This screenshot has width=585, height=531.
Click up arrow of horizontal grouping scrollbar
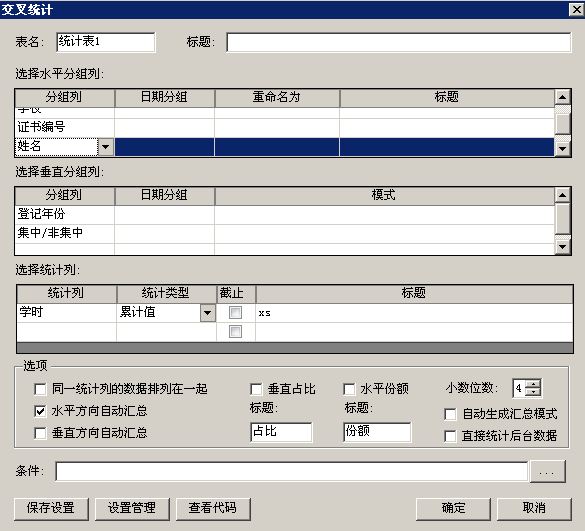pos(562,97)
